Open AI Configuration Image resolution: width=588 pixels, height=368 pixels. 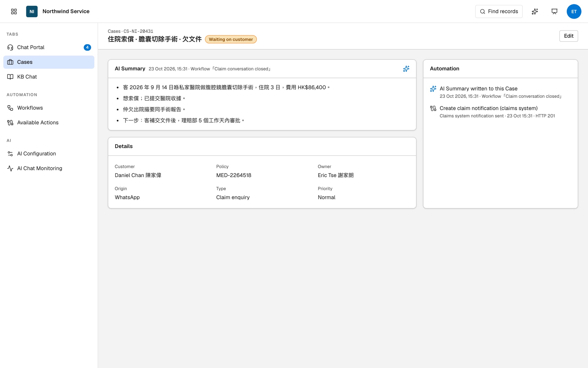49,154
